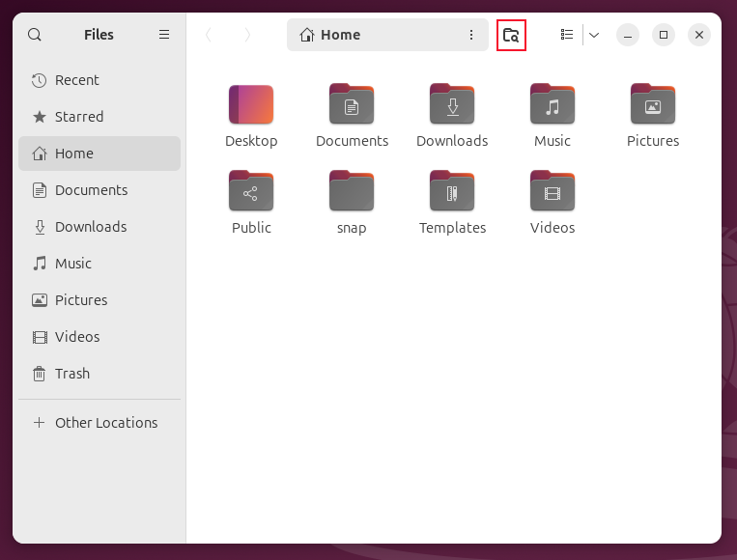Maximize the Files window
This screenshot has height=560, width=737.
click(664, 35)
